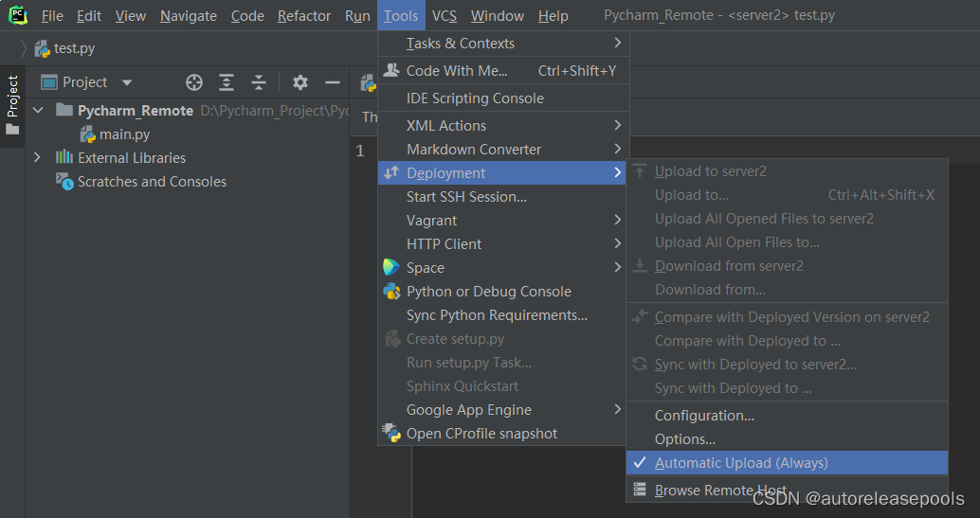This screenshot has height=518, width=980.
Task: Expand XML Actions submenu
Action: coord(503,126)
